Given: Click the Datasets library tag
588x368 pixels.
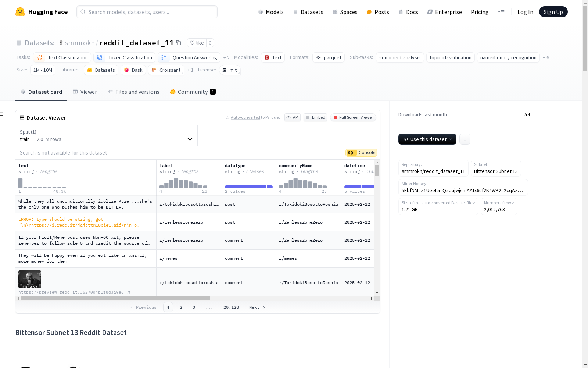Looking at the screenshot, I should tap(101, 70).
